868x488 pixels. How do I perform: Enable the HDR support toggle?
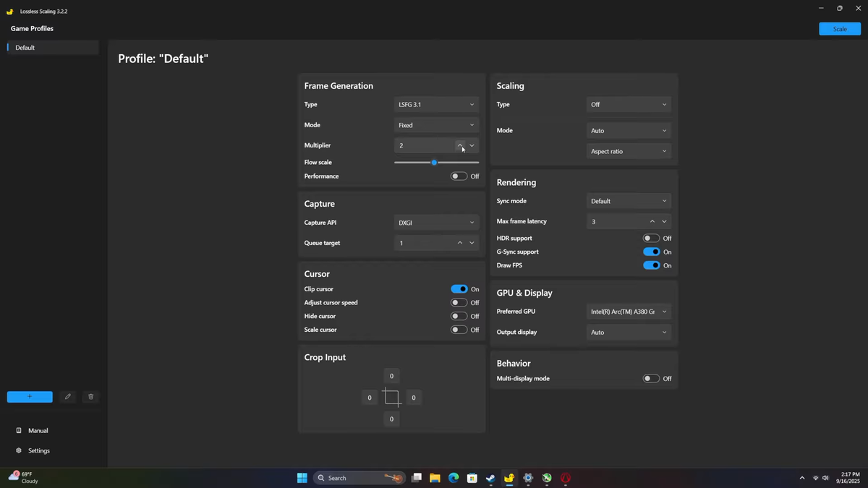[651, 239]
